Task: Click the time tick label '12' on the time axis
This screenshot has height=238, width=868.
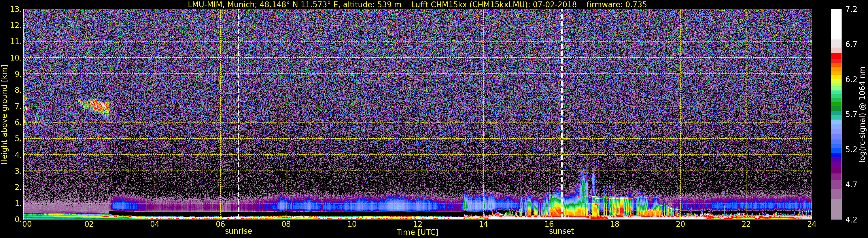Action: [417, 224]
